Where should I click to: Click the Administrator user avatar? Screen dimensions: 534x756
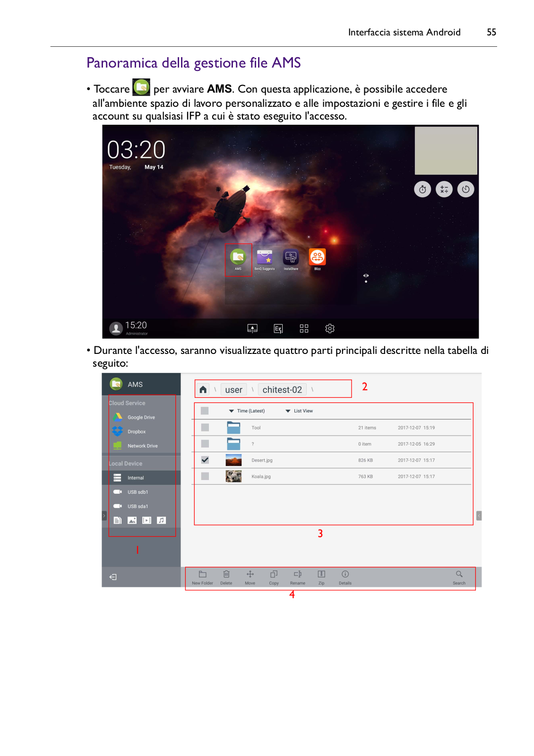point(116,328)
